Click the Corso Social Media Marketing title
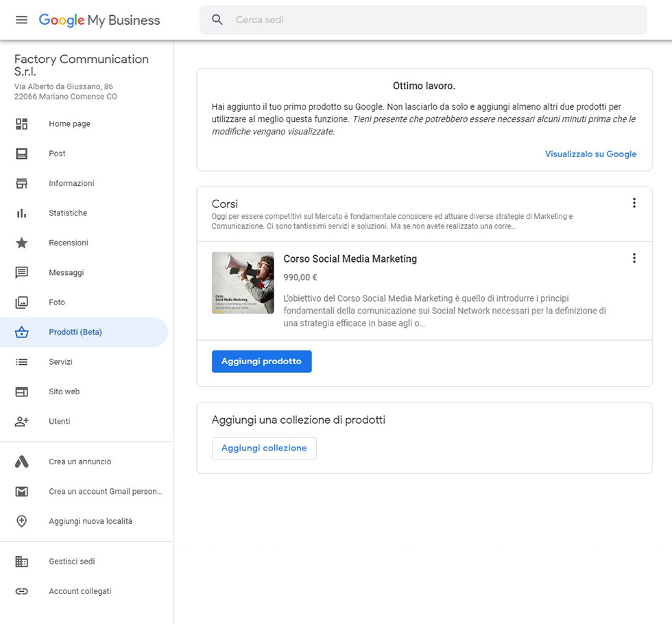Screen dimensions: 672x624 pyautogui.click(x=350, y=259)
